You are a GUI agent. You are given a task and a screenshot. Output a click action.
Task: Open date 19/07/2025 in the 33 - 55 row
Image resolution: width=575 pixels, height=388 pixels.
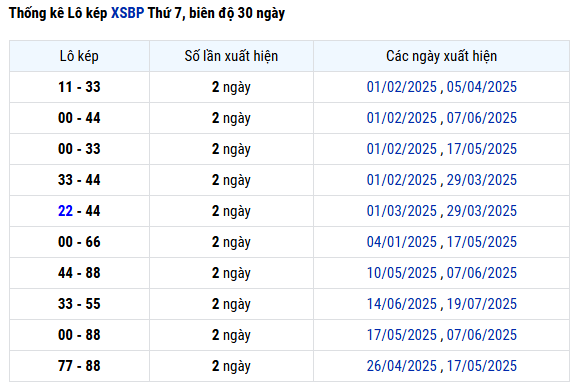[481, 304]
